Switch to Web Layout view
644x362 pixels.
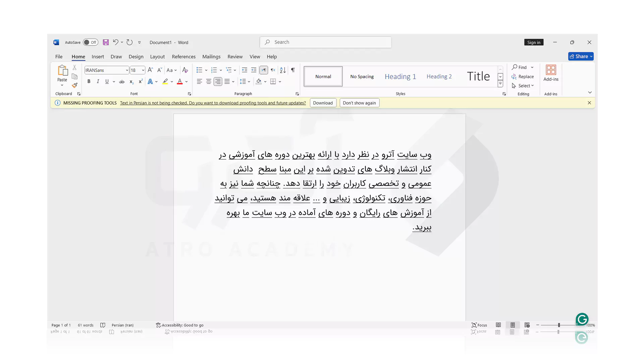527,325
